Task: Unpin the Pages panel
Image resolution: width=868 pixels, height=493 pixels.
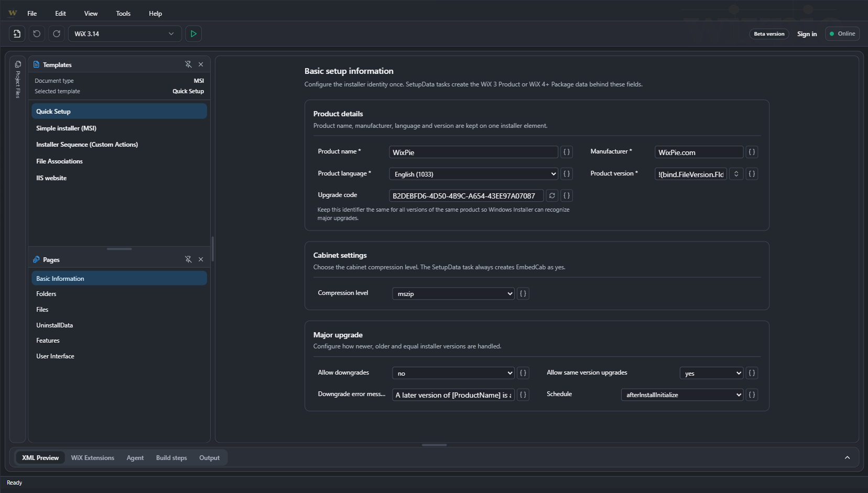Action: point(188,259)
